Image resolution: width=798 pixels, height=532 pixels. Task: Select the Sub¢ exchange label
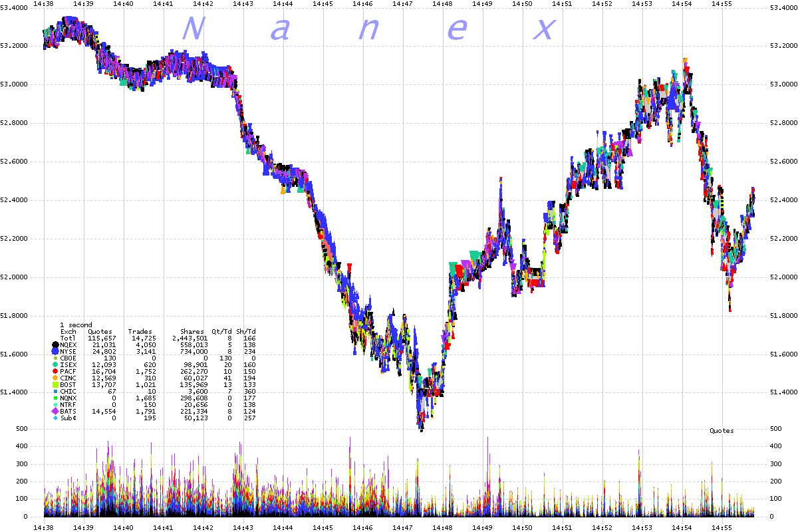[68, 418]
